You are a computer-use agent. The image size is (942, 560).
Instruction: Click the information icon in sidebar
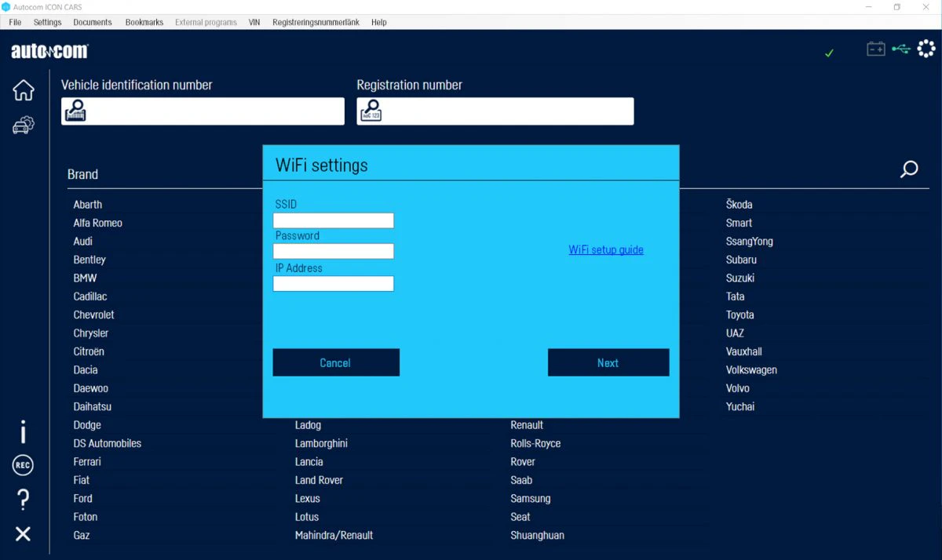(24, 431)
